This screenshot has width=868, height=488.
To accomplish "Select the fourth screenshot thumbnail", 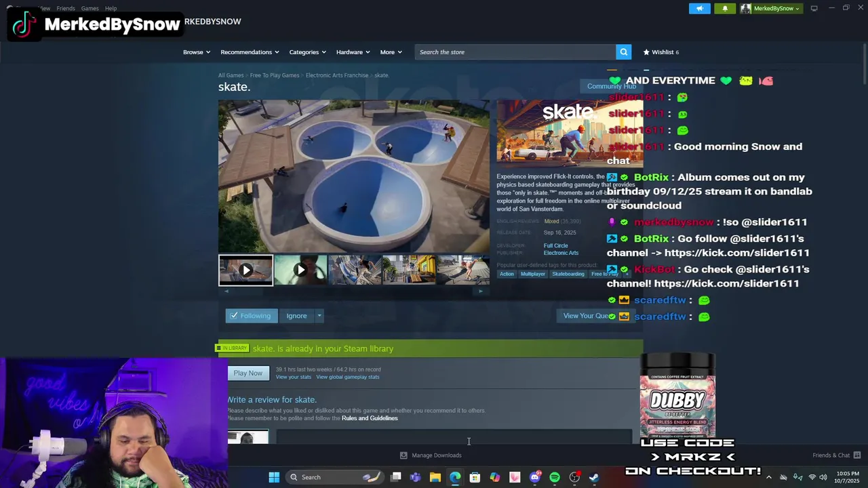I will point(409,270).
